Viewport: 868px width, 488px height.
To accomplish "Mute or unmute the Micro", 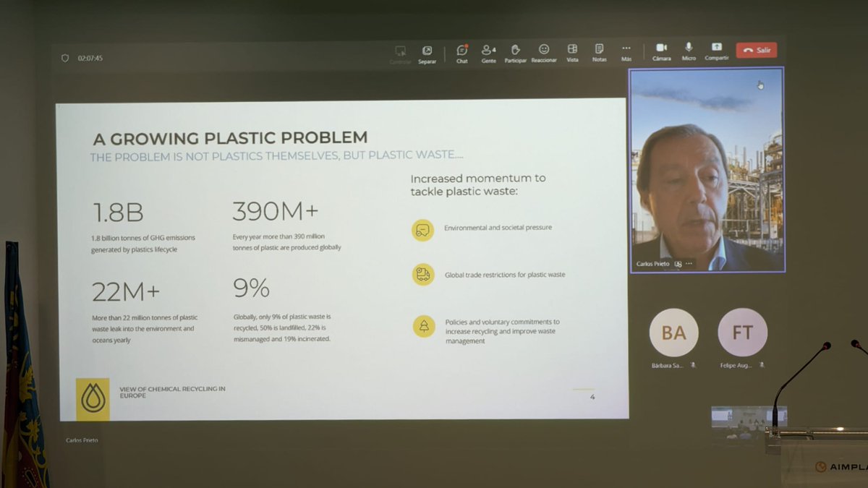I will click(689, 52).
